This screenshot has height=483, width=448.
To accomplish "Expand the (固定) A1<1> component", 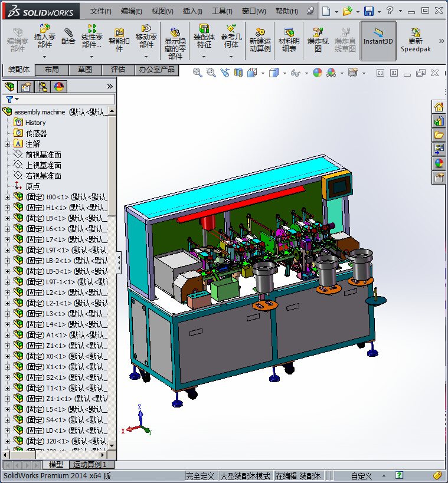I will tap(7, 335).
